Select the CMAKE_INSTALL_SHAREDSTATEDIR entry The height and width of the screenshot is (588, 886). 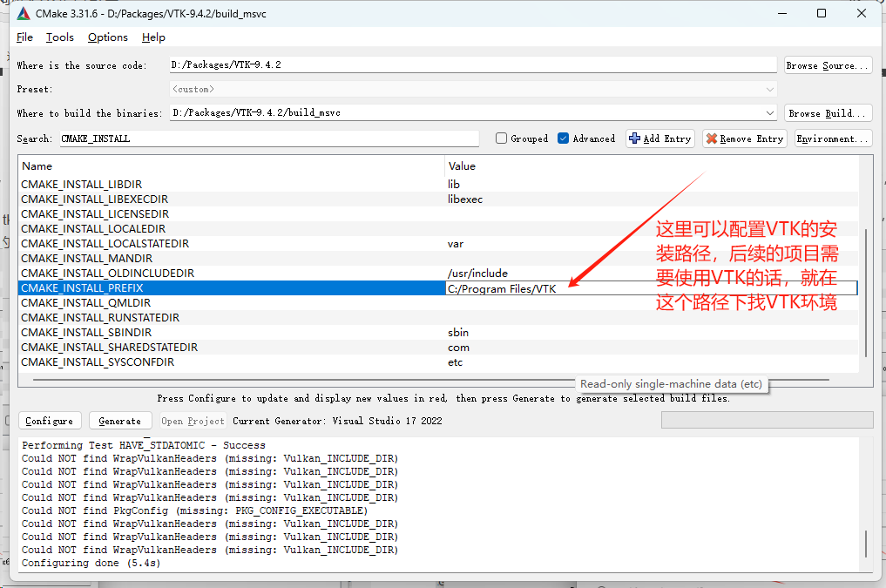(109, 348)
